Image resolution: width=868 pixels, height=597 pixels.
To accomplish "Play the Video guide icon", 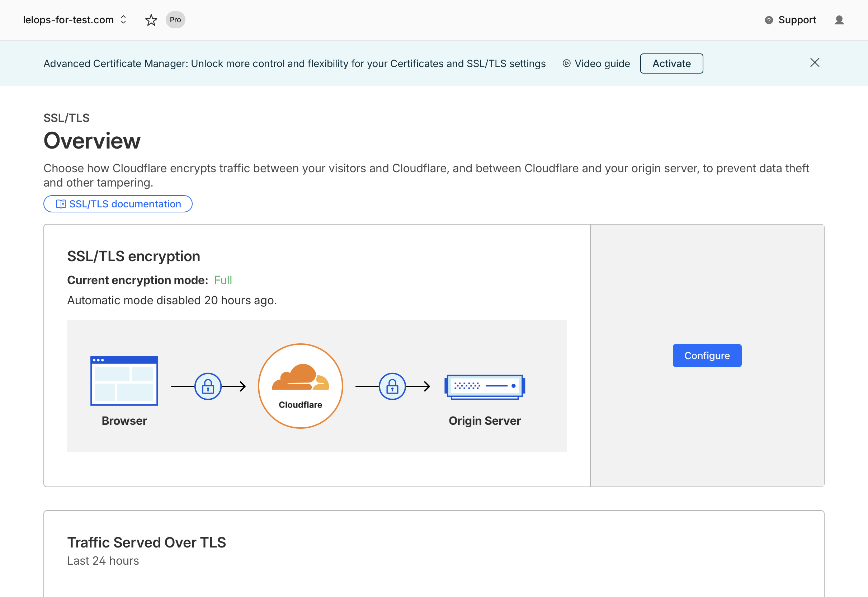I will (567, 64).
